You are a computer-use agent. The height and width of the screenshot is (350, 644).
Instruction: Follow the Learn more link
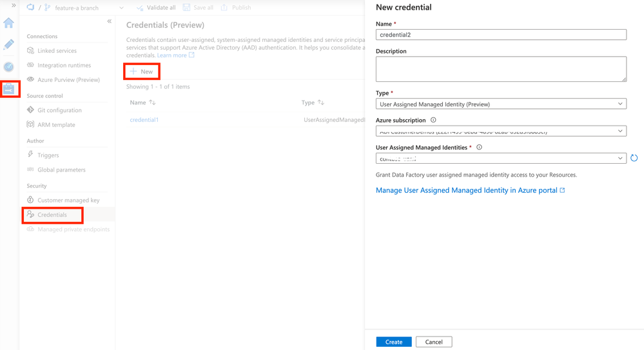pos(176,55)
